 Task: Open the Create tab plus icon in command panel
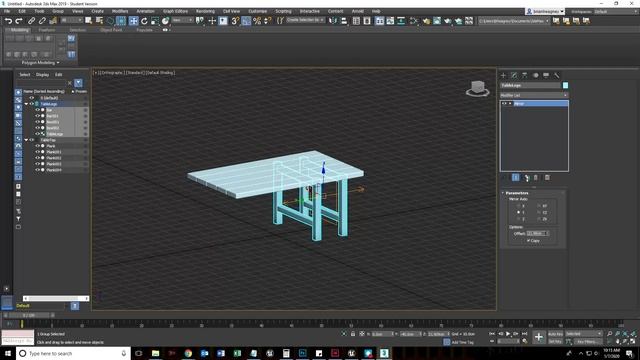[503, 76]
